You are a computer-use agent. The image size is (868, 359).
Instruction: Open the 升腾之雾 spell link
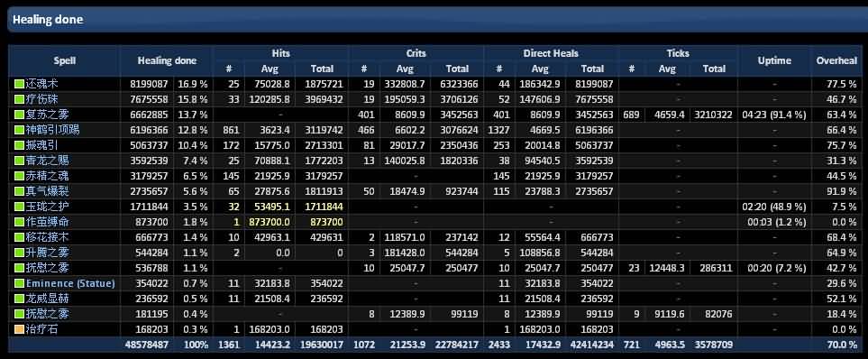pyautogui.click(x=47, y=253)
